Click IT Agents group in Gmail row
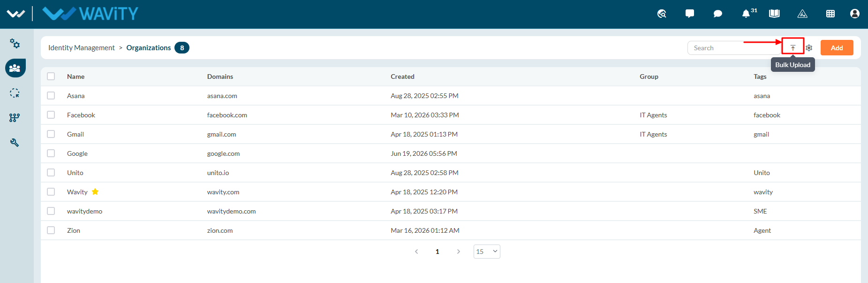This screenshot has width=868, height=283. [x=653, y=134]
